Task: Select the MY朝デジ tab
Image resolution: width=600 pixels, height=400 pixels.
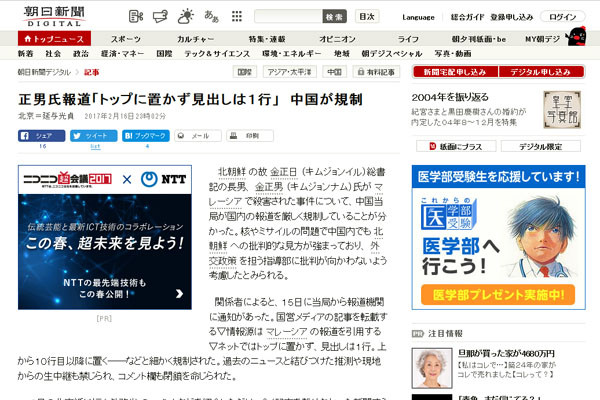Action: point(543,39)
